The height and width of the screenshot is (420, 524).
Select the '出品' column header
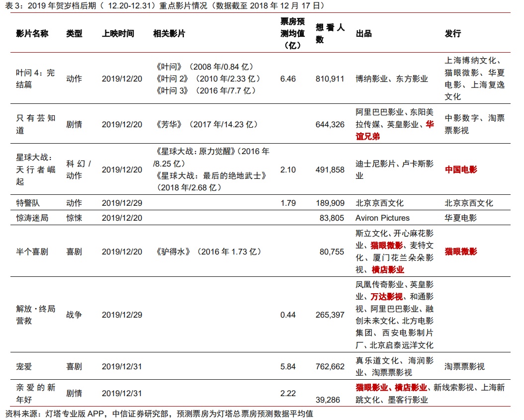[363, 33]
